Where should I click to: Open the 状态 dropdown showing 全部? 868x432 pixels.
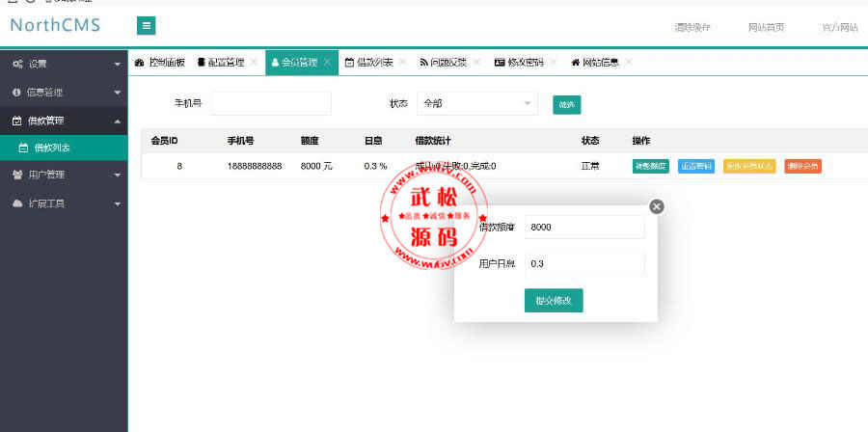pos(477,103)
